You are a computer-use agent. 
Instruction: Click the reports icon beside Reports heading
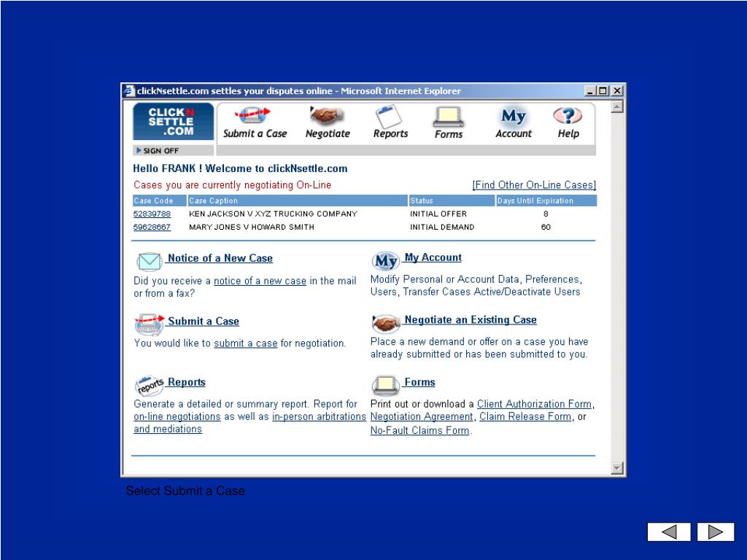tap(150, 386)
